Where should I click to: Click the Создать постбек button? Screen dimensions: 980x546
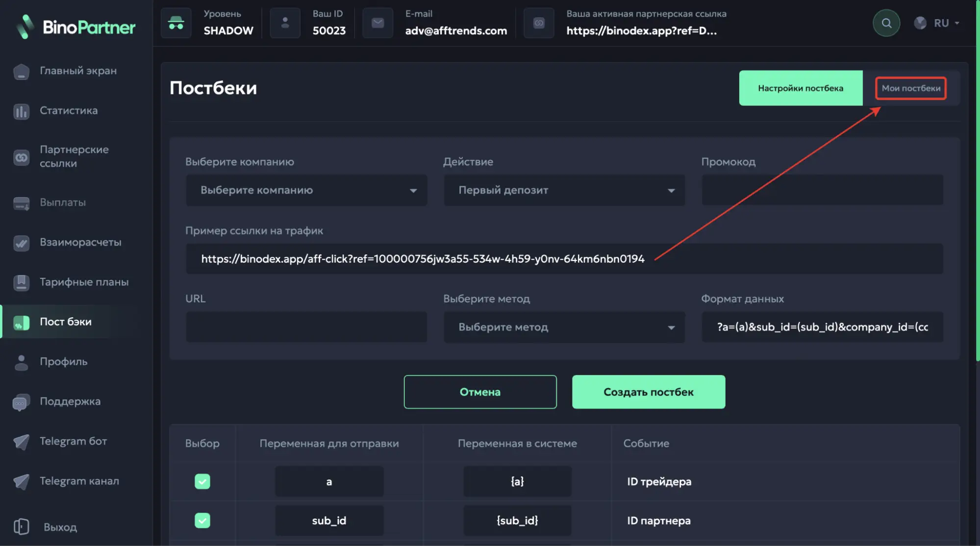[x=648, y=392]
